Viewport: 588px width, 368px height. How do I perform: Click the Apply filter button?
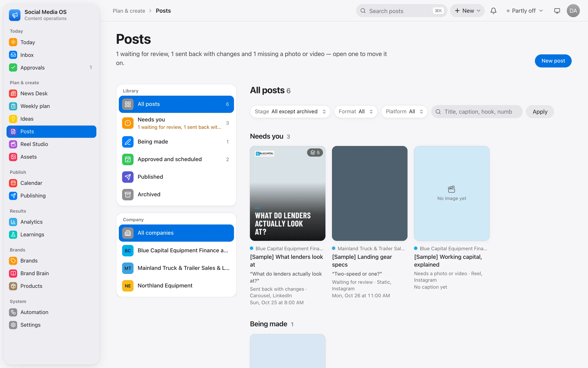(540, 112)
